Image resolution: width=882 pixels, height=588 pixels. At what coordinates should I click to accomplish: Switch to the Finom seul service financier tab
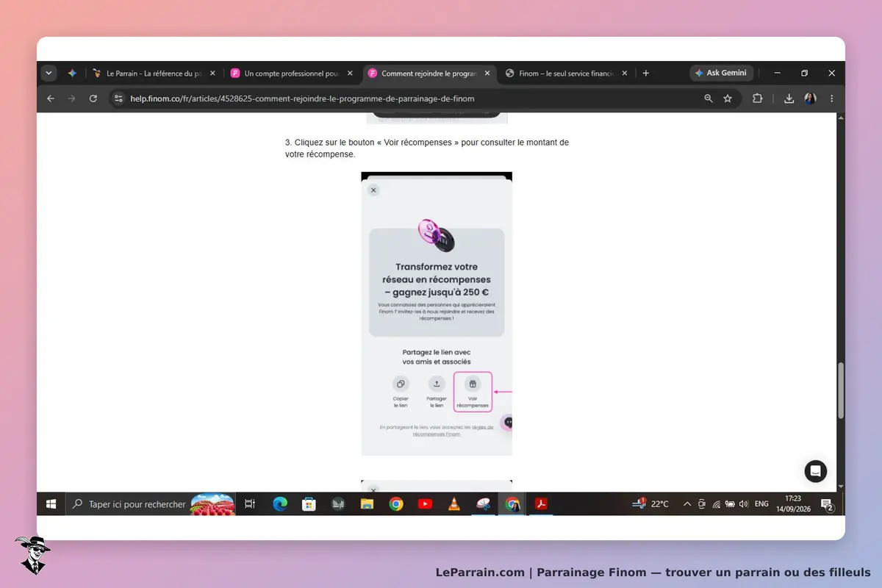[x=567, y=73]
